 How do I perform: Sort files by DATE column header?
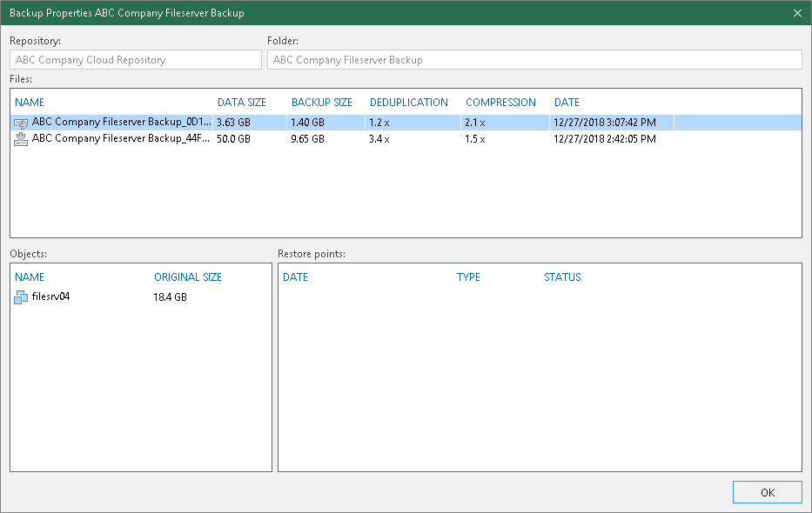coord(567,103)
